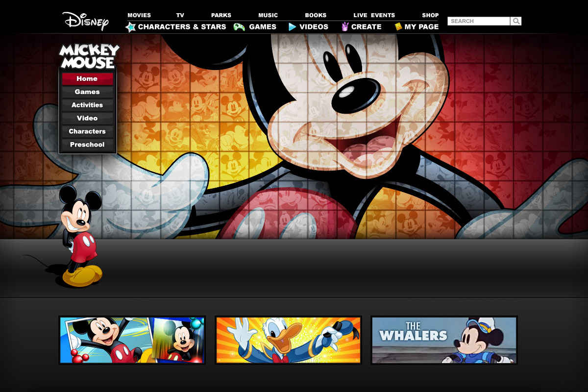Open the Games link in top navigation

[263, 27]
